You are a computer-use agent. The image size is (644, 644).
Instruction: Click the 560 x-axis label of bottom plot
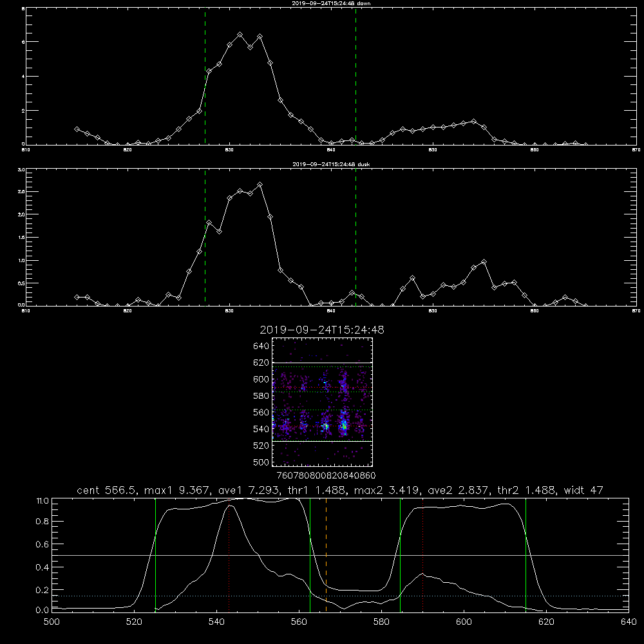(299, 622)
